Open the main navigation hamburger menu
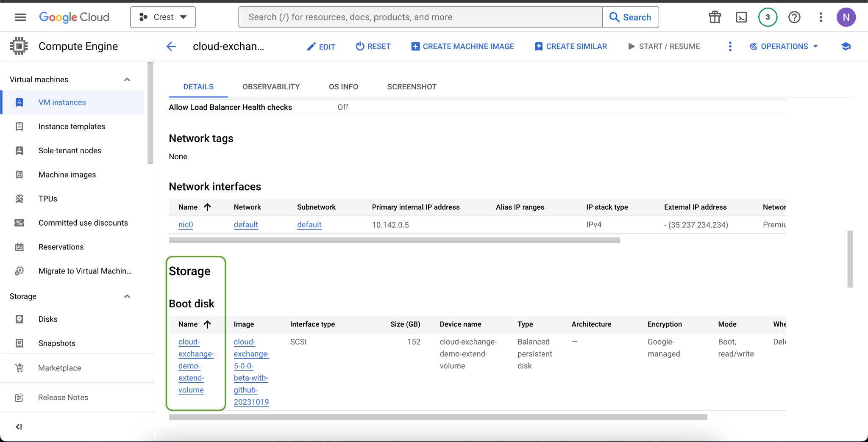The height and width of the screenshot is (442, 868). click(20, 17)
